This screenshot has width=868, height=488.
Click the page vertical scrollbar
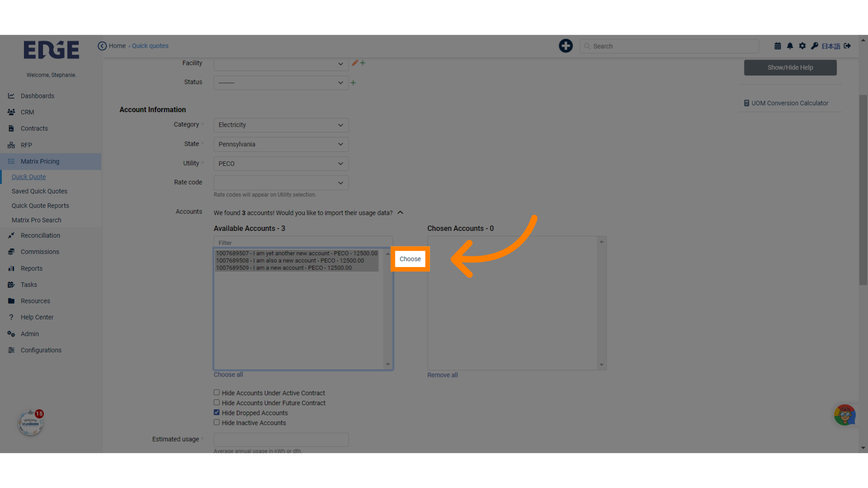(863, 190)
